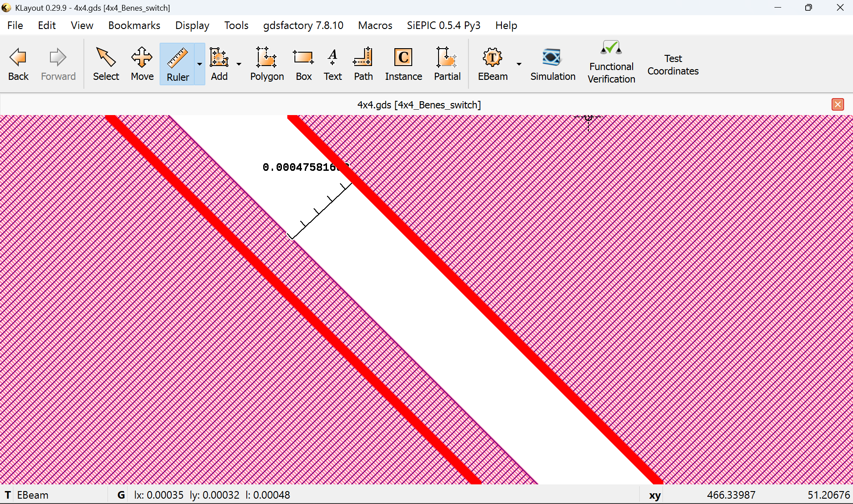The width and height of the screenshot is (853, 504).
Task: Close the 4x4.gds layout tab
Action: click(837, 104)
